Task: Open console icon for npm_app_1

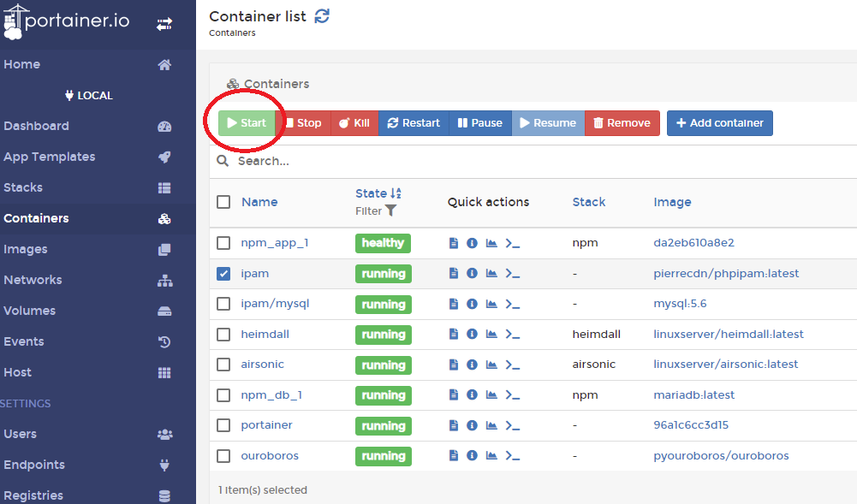Action: point(512,243)
